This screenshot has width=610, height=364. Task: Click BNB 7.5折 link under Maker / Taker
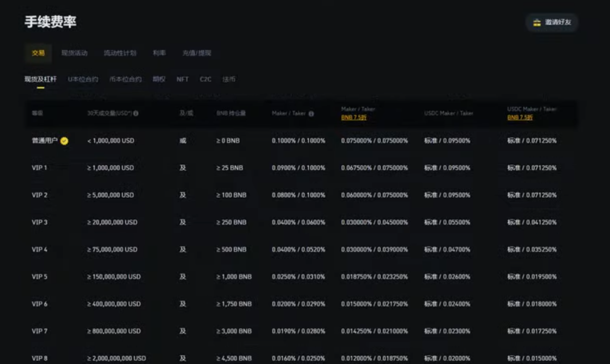point(353,117)
